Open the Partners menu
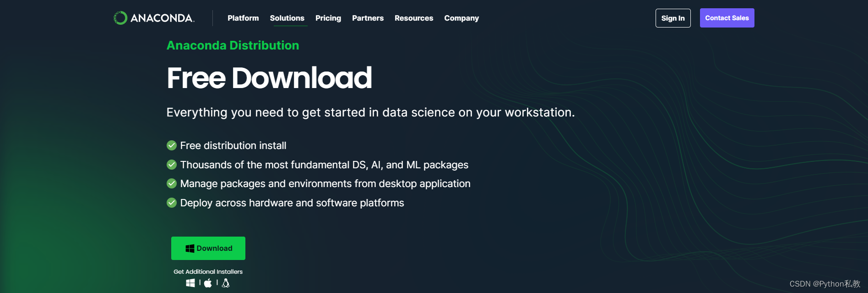 click(368, 18)
